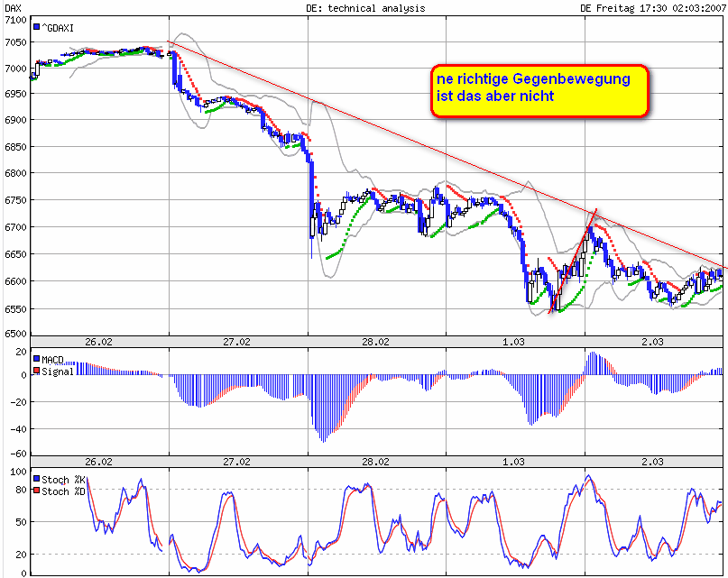Click the 28.02 date under the MACD panel
Image resolution: width=728 pixels, height=578 pixels.
375,462
